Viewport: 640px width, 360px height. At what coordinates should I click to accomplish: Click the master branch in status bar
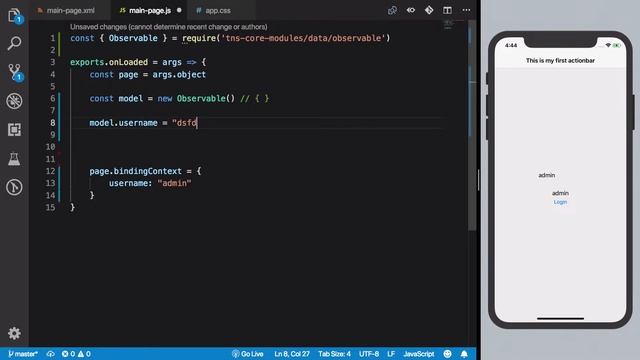pos(23,354)
